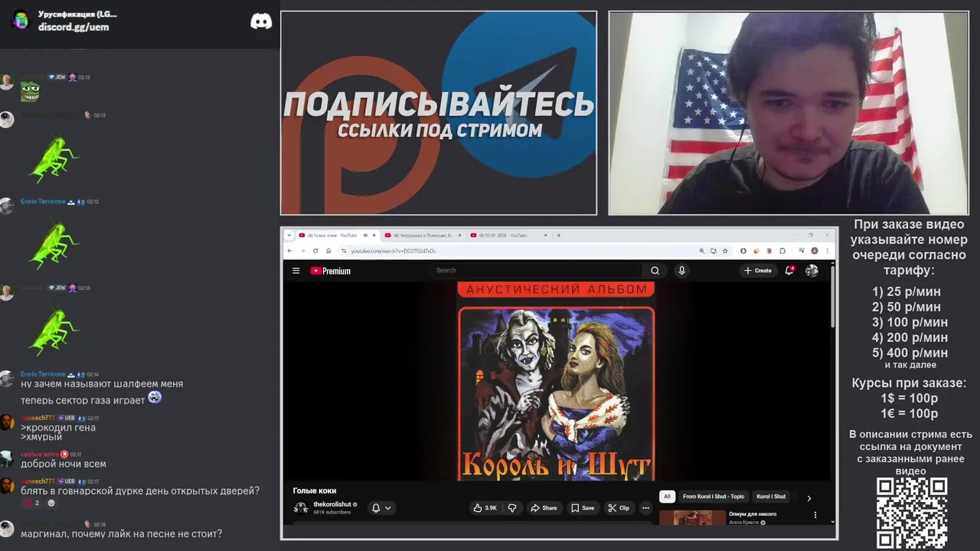Viewport: 980px width, 551px height.
Task: Click the Telegram promo banner
Action: pos(439,112)
